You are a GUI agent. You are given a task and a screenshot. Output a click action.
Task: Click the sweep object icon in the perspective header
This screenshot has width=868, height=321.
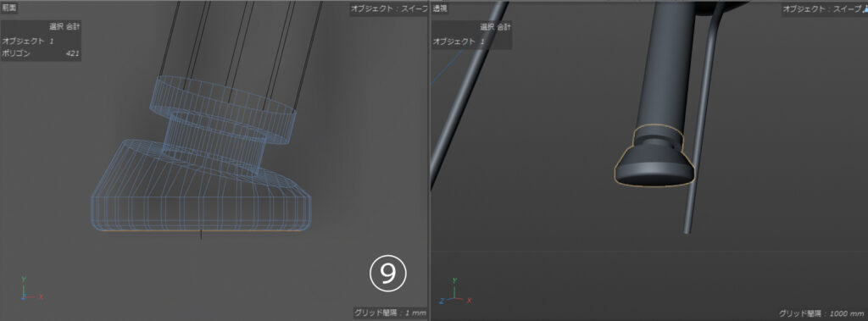[864, 8]
